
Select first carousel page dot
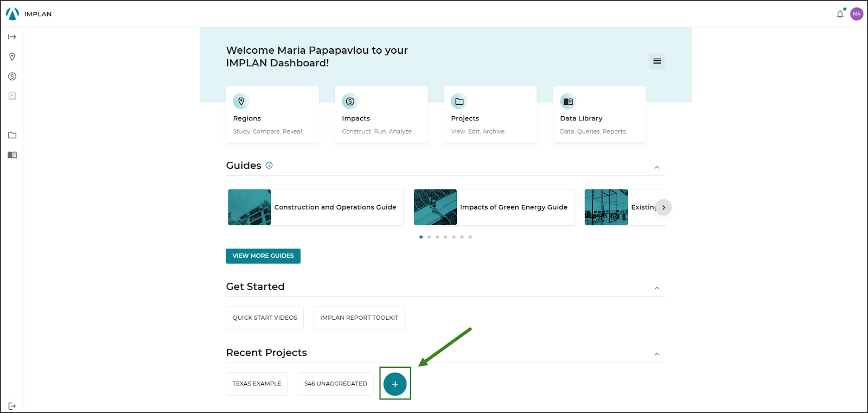[x=421, y=237]
